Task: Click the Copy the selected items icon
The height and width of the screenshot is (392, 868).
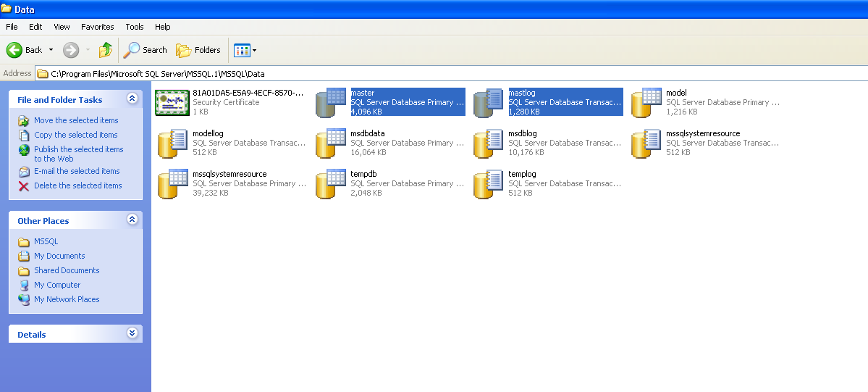Action: tap(24, 135)
